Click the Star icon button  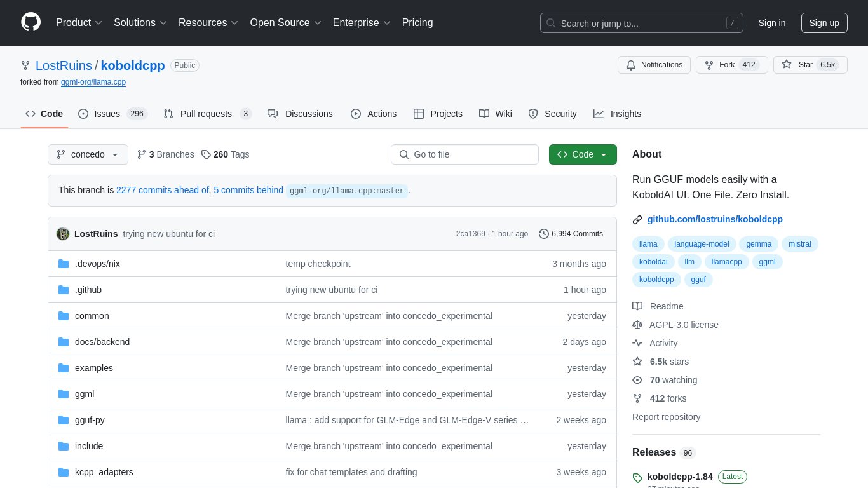[787, 65]
